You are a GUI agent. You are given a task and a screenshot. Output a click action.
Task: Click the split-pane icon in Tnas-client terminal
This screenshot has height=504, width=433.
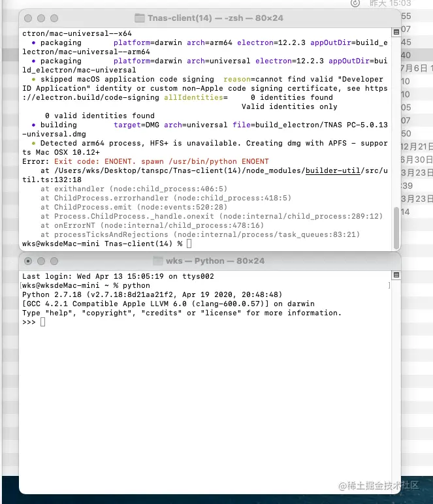pyautogui.click(x=396, y=32)
